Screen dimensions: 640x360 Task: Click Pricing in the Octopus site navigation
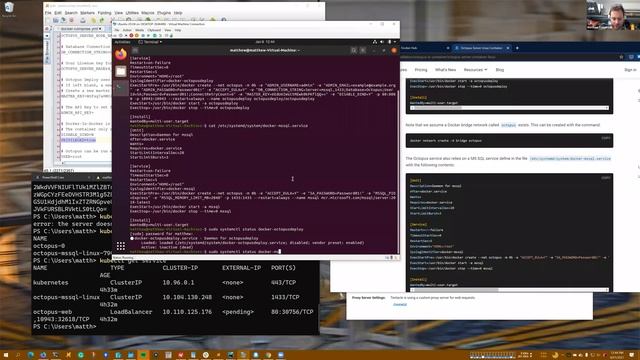[421, 70]
